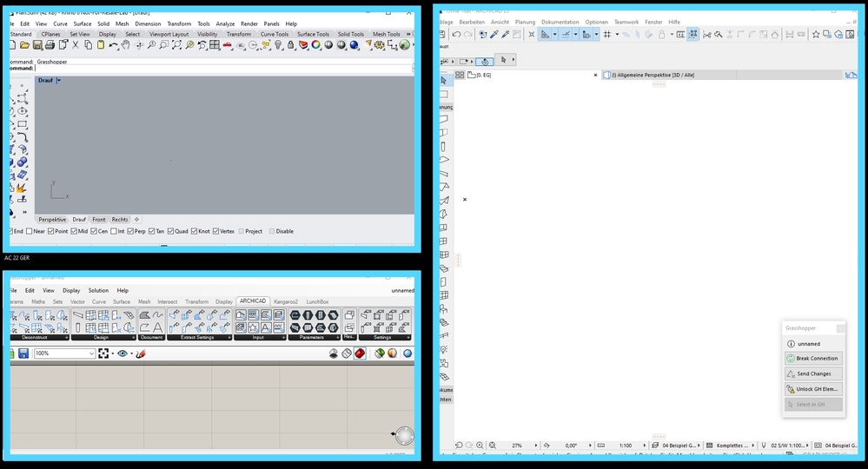
Task: Open Rhino Curve menu
Action: [x=60, y=23]
